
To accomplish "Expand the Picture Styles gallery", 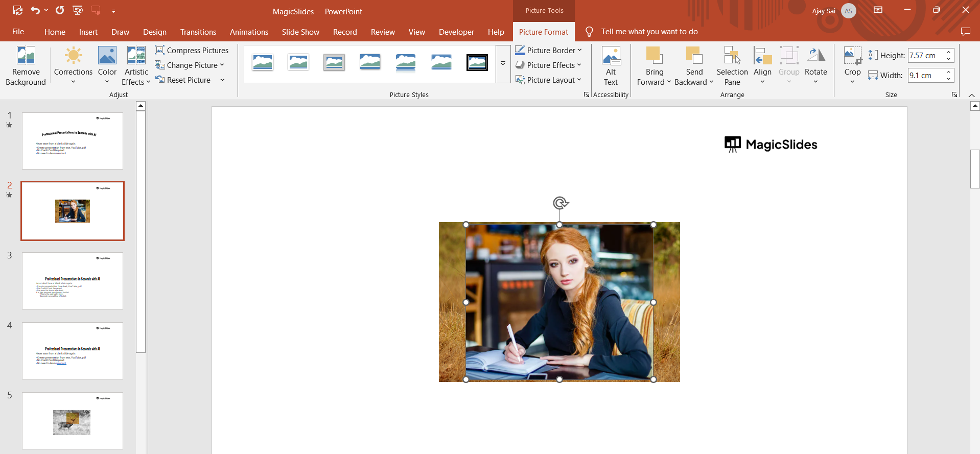I will click(503, 64).
